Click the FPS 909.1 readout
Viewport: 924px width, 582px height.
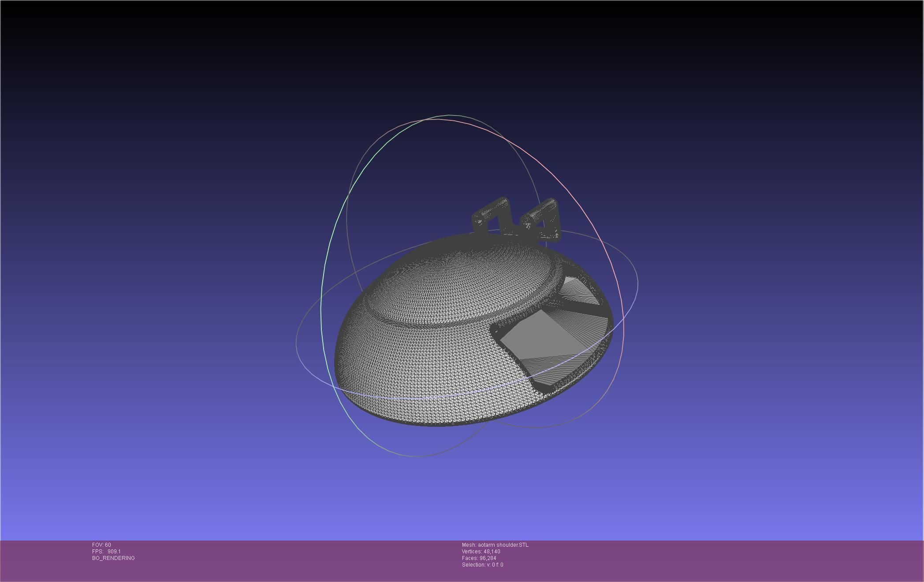pyautogui.click(x=106, y=552)
